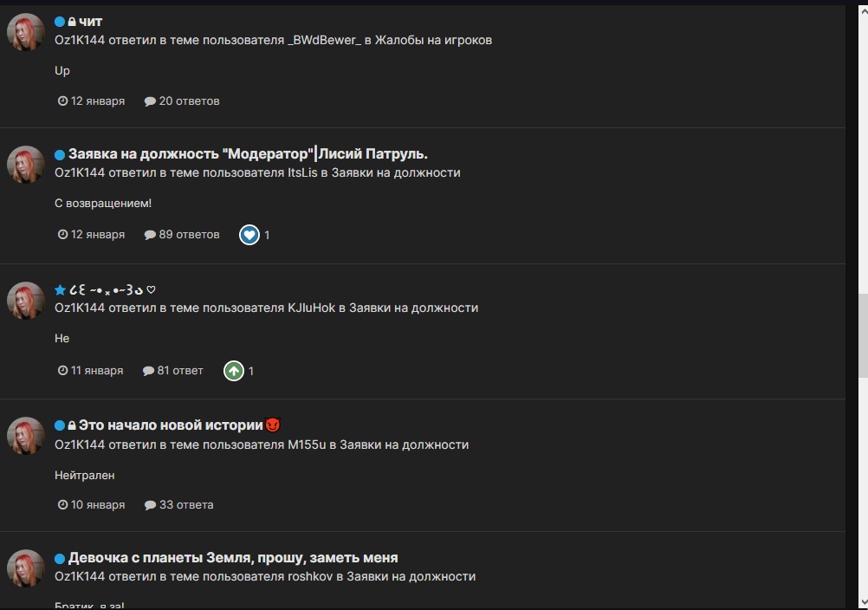Open the topic titled чит
868x610 pixels.
pos(90,22)
